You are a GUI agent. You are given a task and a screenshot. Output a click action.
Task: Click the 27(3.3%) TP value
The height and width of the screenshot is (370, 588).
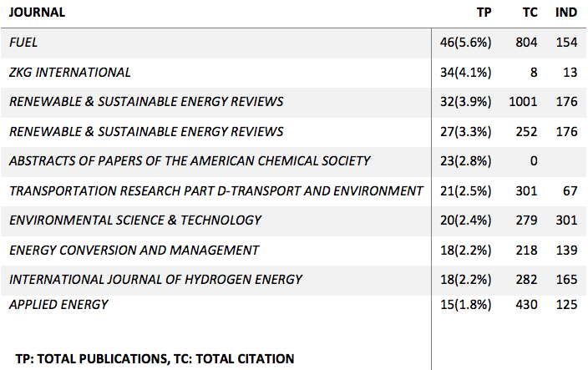coord(465,132)
